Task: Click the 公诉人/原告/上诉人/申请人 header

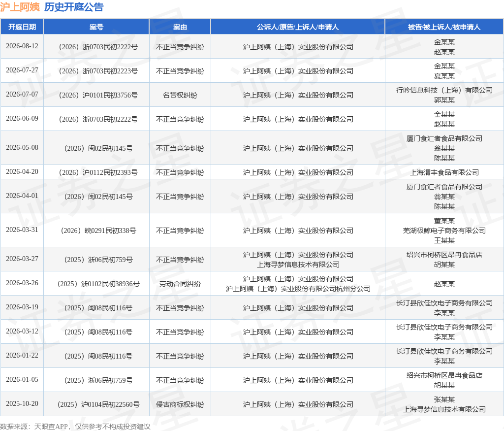Action: pyautogui.click(x=298, y=27)
